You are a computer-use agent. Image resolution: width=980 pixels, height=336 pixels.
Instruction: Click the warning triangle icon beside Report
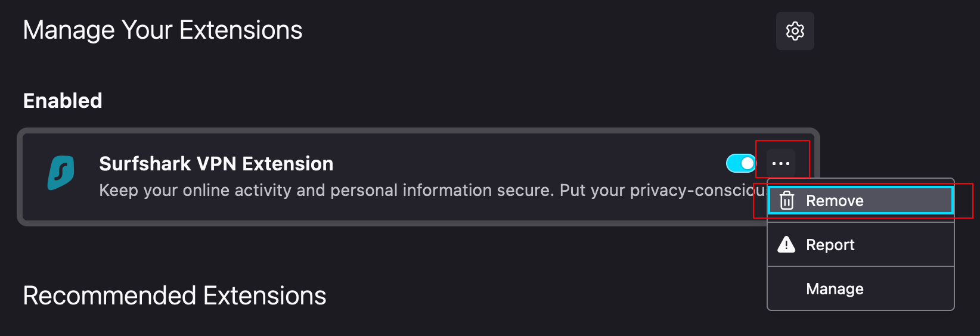tap(786, 244)
